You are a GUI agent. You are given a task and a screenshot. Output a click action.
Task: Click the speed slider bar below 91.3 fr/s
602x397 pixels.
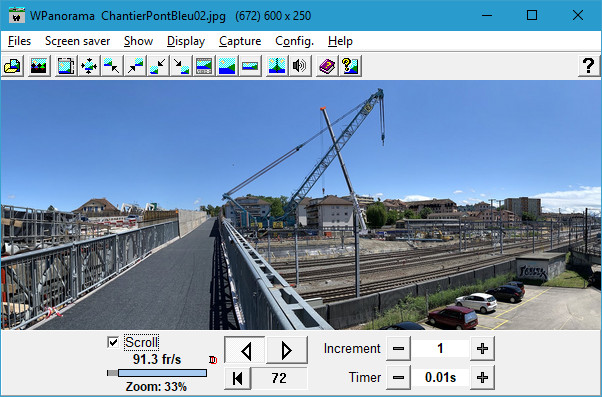pyautogui.click(x=157, y=373)
